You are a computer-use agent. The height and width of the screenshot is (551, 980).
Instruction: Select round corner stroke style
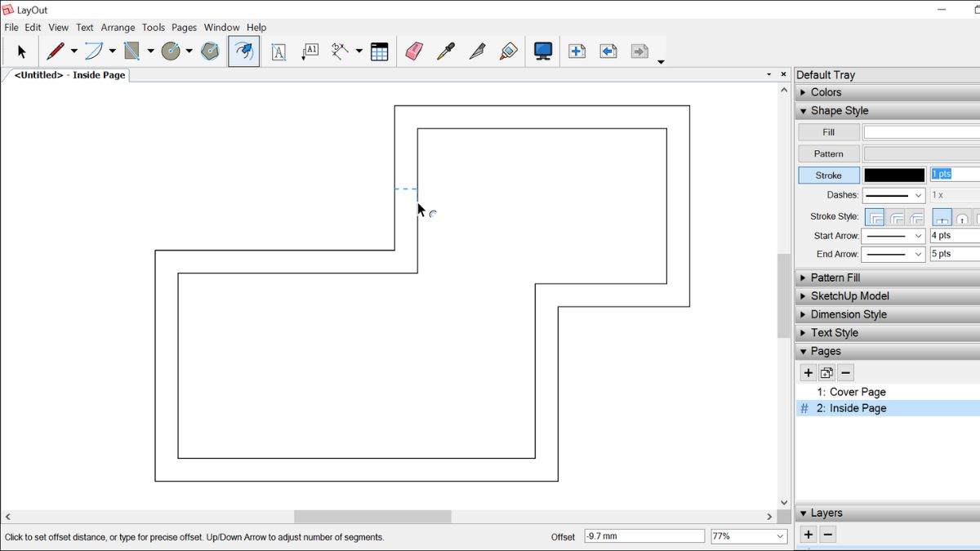pos(896,217)
